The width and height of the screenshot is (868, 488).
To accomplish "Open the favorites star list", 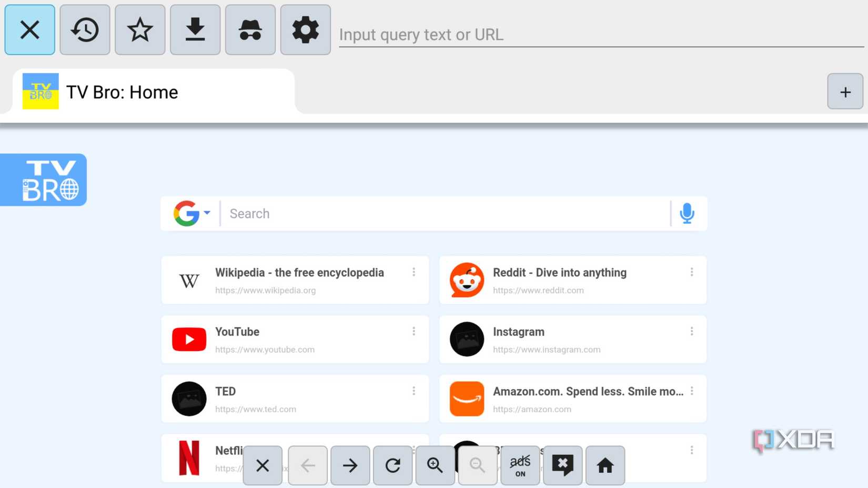I will coord(140,30).
